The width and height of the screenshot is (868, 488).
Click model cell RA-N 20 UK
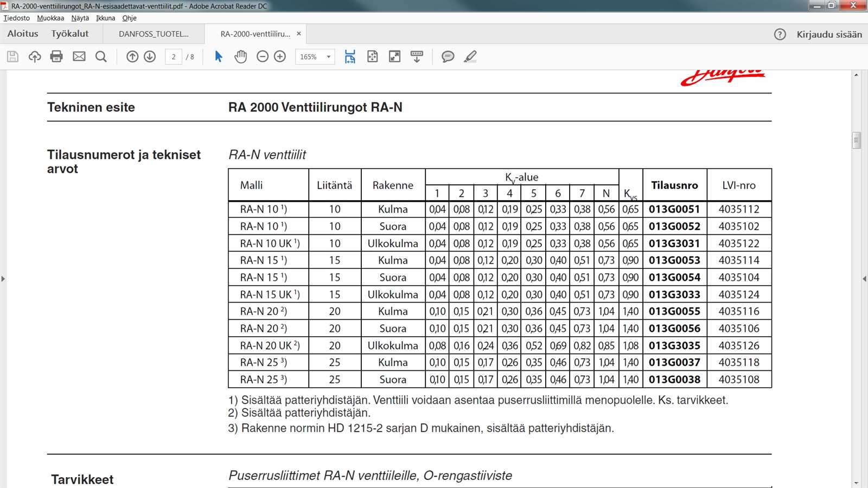tap(270, 345)
